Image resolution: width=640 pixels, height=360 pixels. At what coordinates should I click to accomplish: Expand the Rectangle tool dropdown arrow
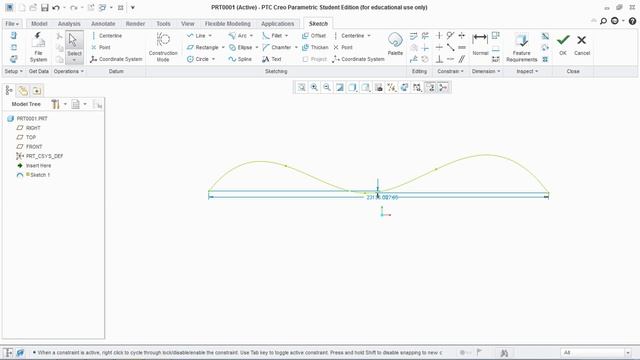coord(223,48)
